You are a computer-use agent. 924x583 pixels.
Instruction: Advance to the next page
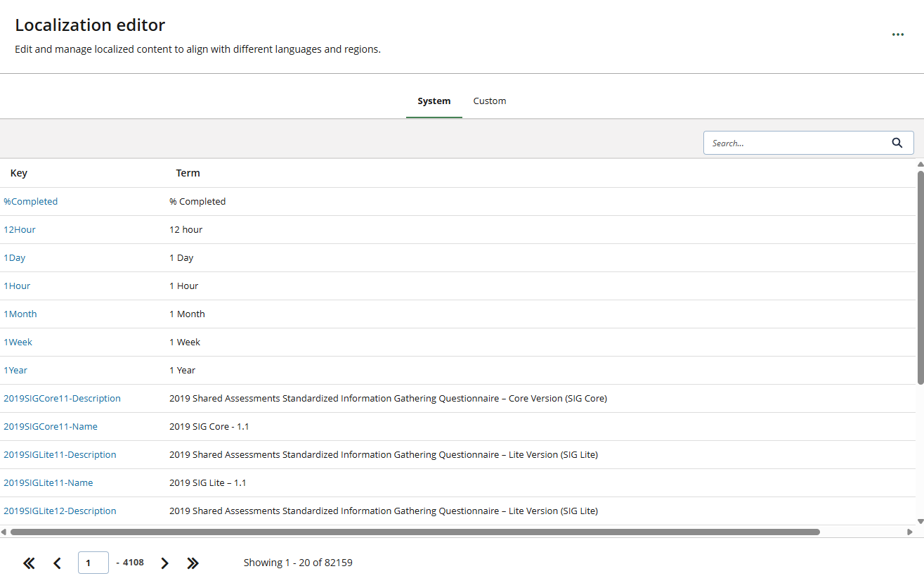click(164, 563)
